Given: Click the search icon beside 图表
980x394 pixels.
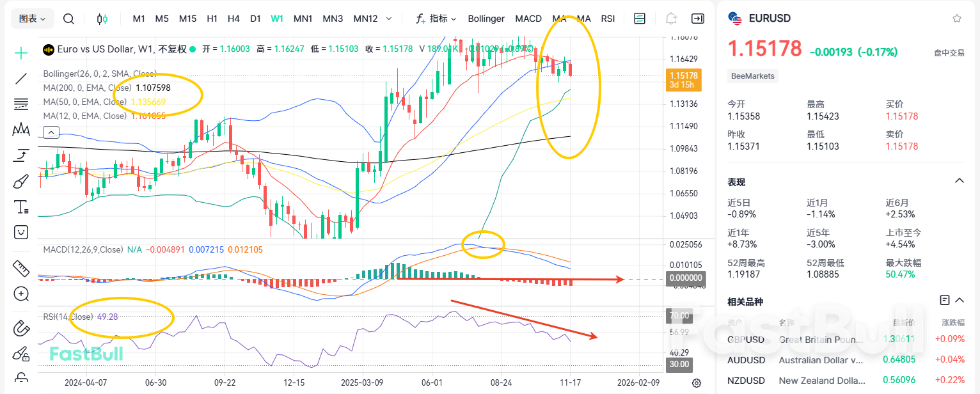Looking at the screenshot, I should pyautogui.click(x=68, y=19).
